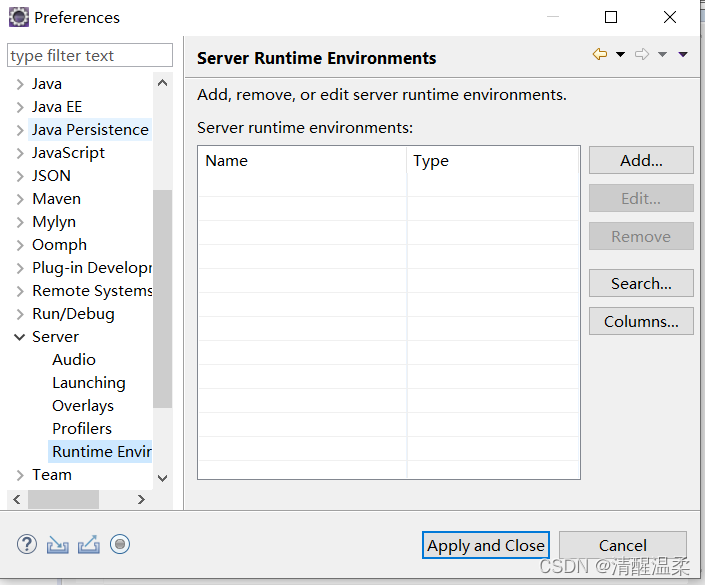Click the Add... button
This screenshot has width=705, height=585.
click(641, 160)
